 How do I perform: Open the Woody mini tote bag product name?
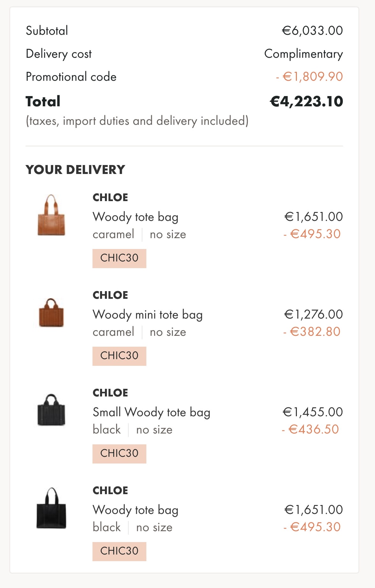(147, 315)
